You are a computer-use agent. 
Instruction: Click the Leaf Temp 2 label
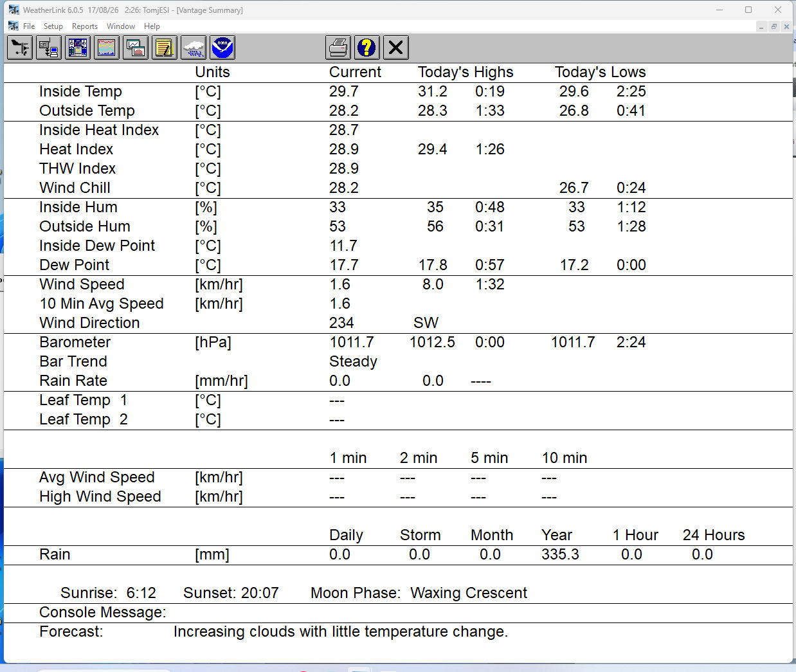84,419
